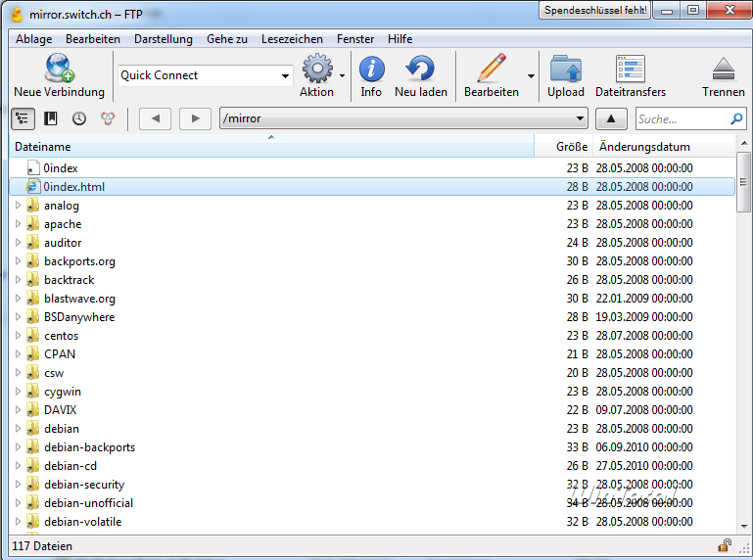Click the 22.01.2009 00:00:00 date cell

tap(644, 299)
